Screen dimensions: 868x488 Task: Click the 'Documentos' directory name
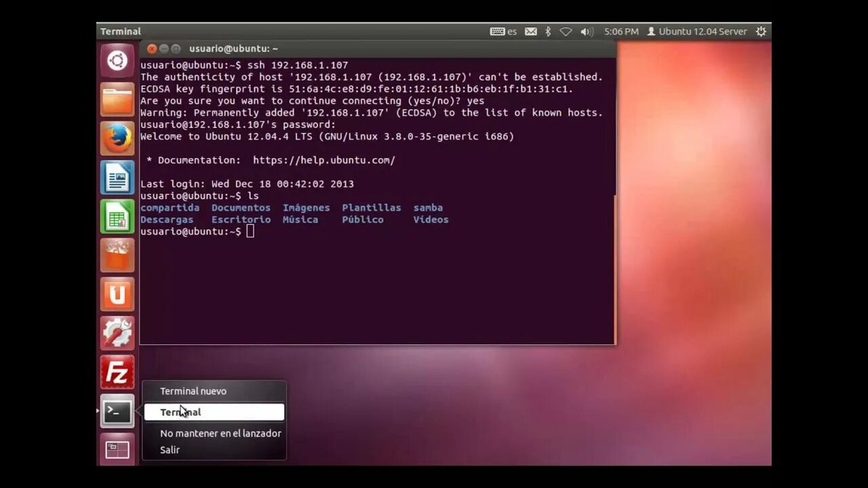pos(241,208)
